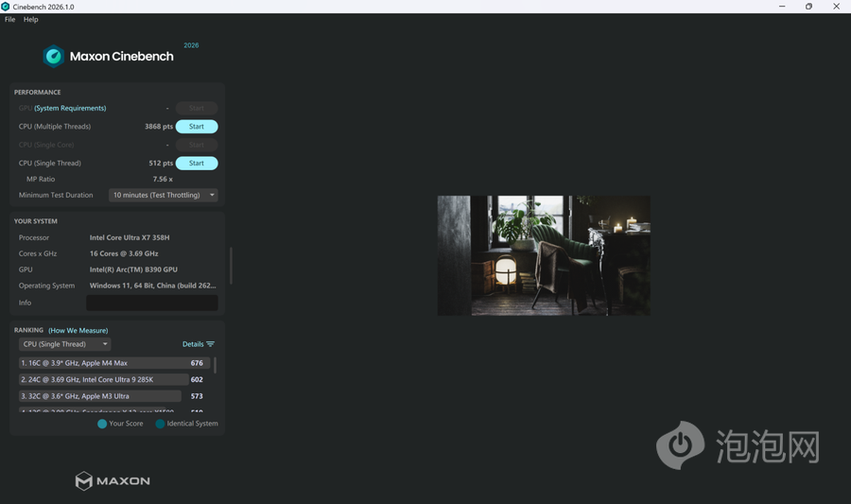Open the Help menu
The width and height of the screenshot is (851, 504).
click(31, 19)
